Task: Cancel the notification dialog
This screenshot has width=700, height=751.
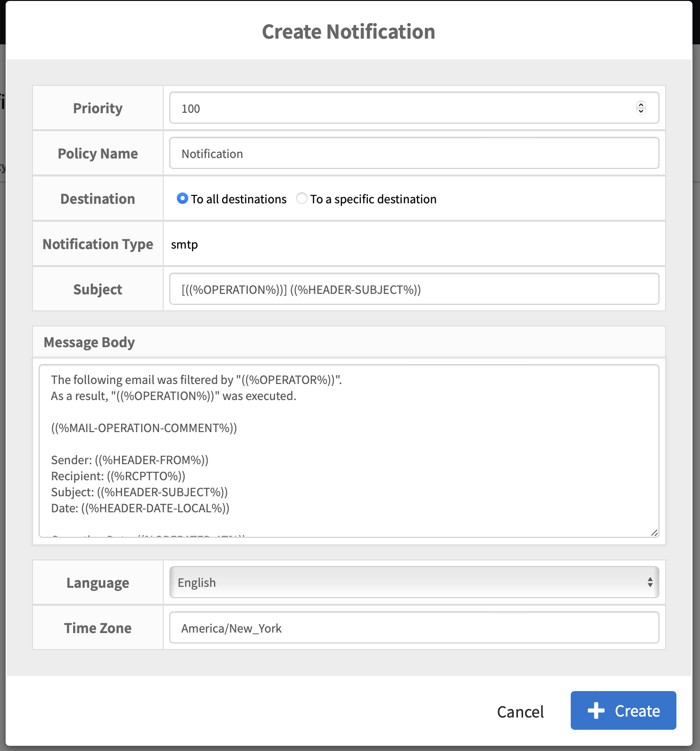Action: coord(520,712)
